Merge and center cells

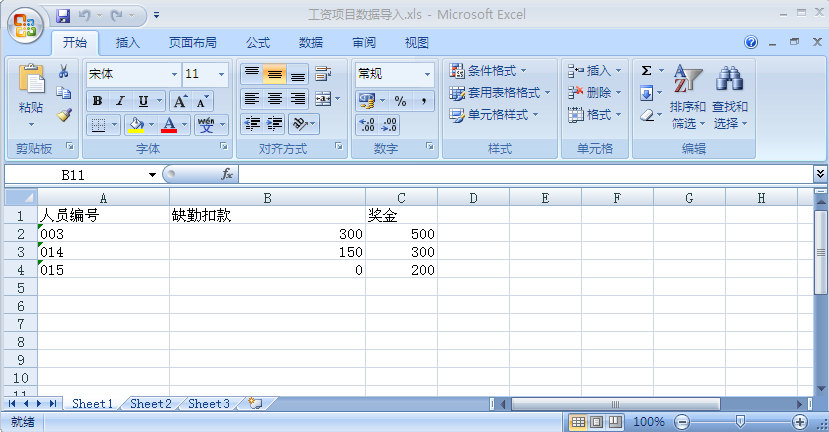323,98
